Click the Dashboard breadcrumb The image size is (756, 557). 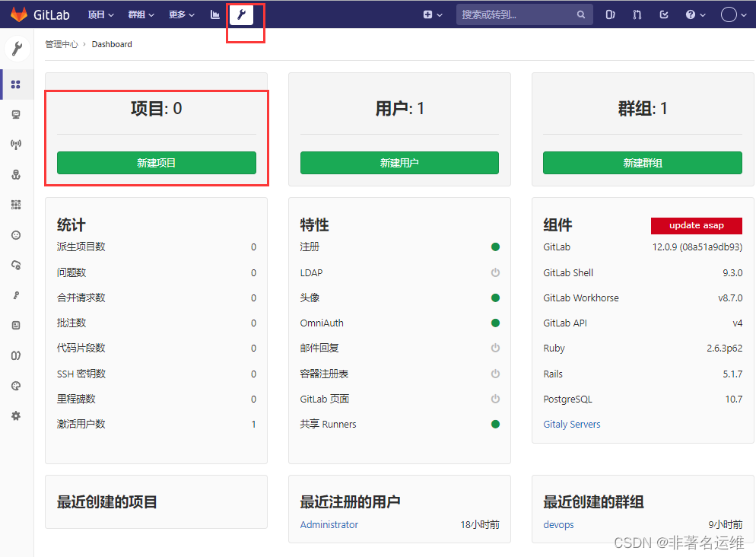[x=112, y=44]
